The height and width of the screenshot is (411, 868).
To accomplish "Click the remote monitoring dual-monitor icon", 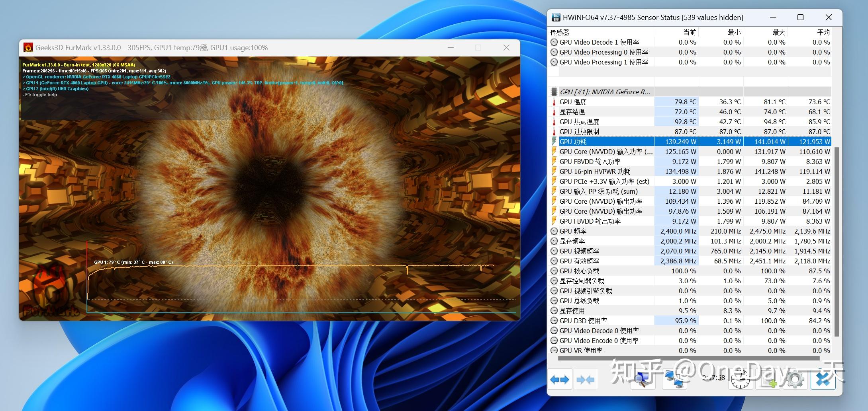I will [673, 380].
